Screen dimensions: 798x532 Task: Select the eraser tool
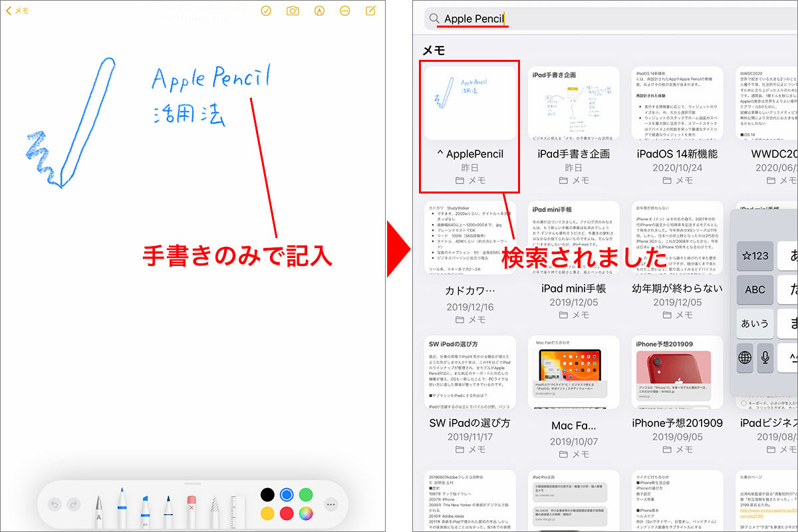pyautogui.click(x=192, y=511)
